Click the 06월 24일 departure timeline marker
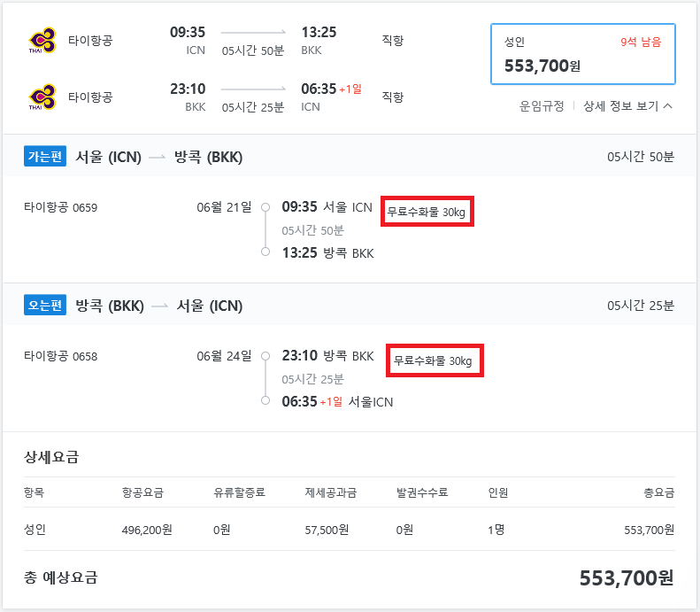The image size is (700, 612). (x=265, y=357)
